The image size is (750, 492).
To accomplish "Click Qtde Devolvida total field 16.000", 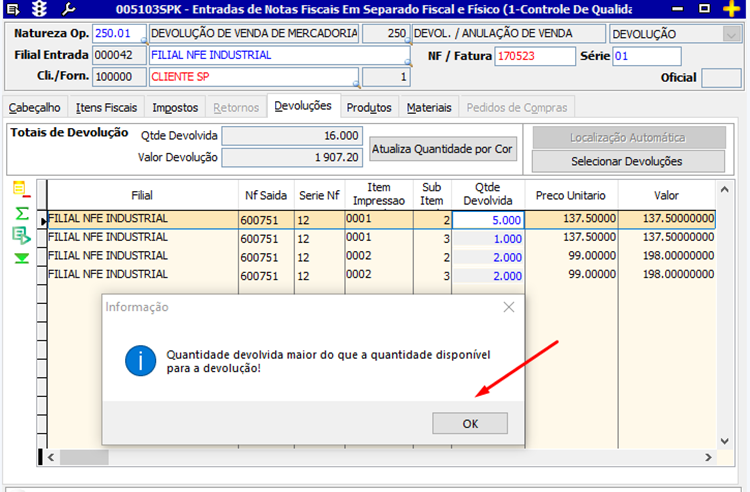I will tap(292, 136).
